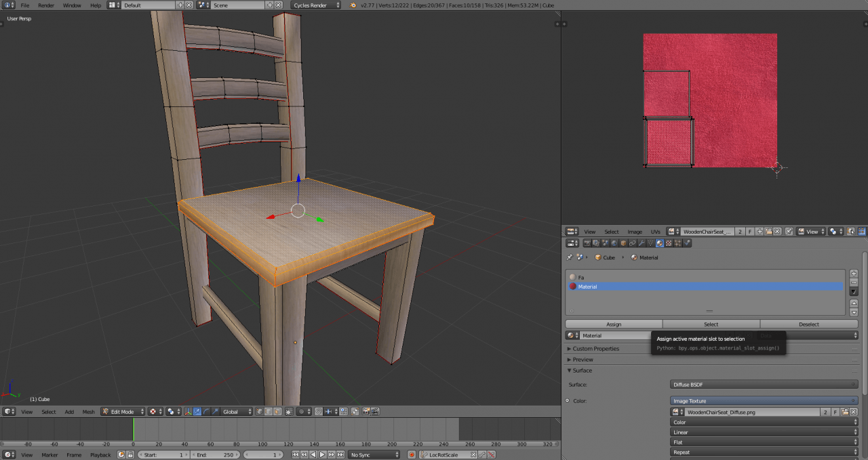This screenshot has width=868, height=460.
Task: Toggle the record auto-keyframe button
Action: [411, 455]
